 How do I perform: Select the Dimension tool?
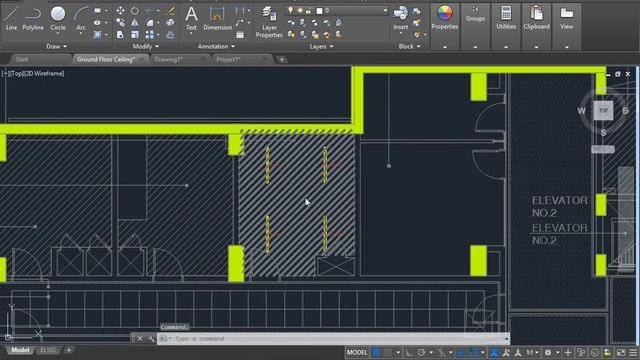click(217, 19)
